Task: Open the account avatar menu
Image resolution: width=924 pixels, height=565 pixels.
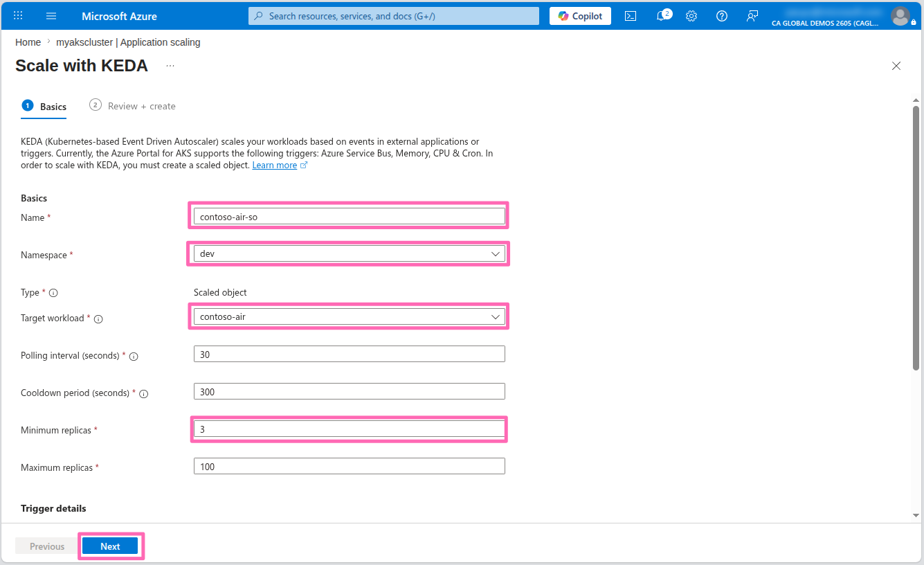Action: [x=900, y=16]
